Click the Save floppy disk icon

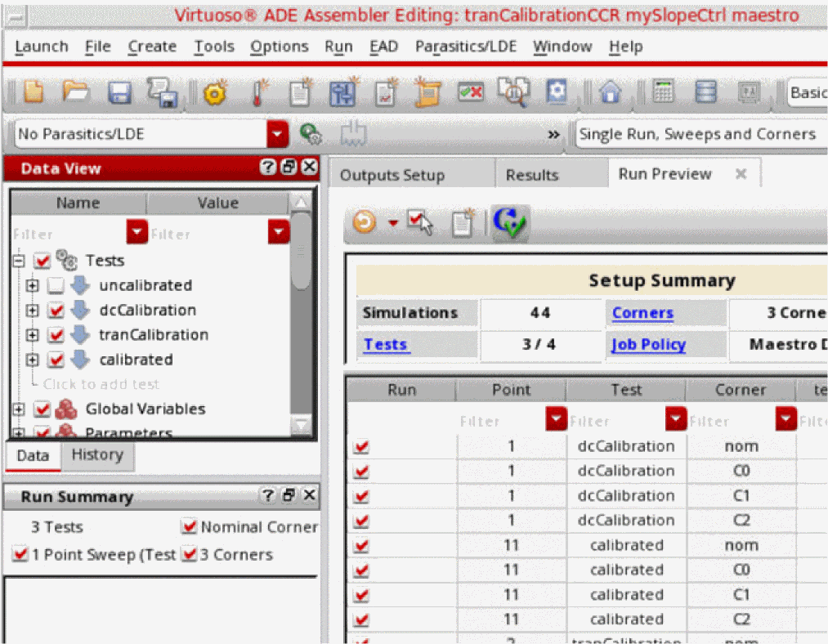click(120, 93)
